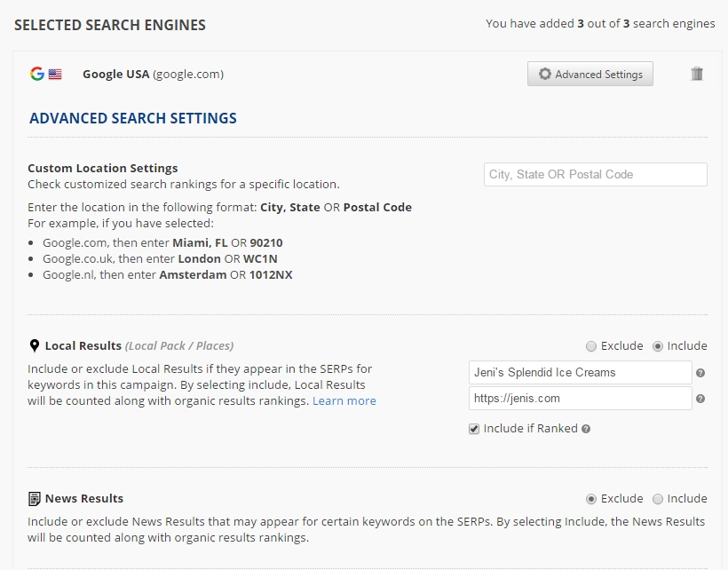
Task: Click the https://jenis.com URL field
Action: point(580,399)
